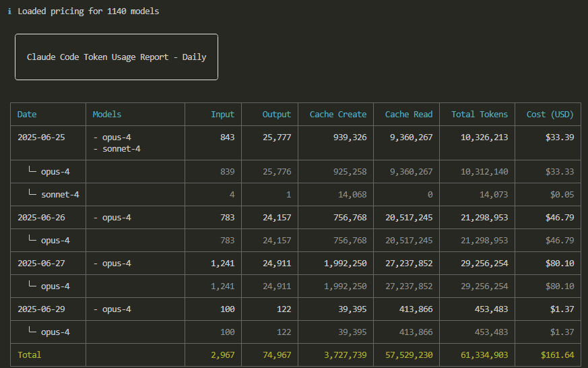The image size is (588, 368).
Task: Click the 'Models' column header
Action: coord(107,115)
